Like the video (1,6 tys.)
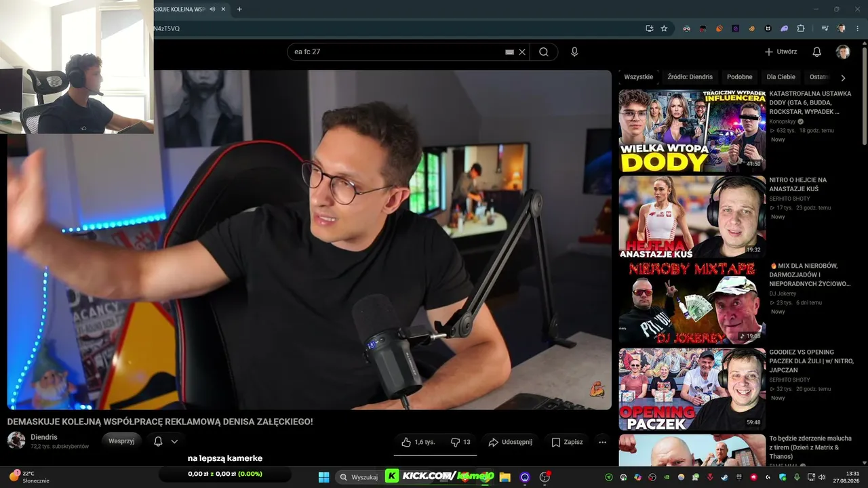The height and width of the screenshot is (488, 868). click(x=418, y=442)
